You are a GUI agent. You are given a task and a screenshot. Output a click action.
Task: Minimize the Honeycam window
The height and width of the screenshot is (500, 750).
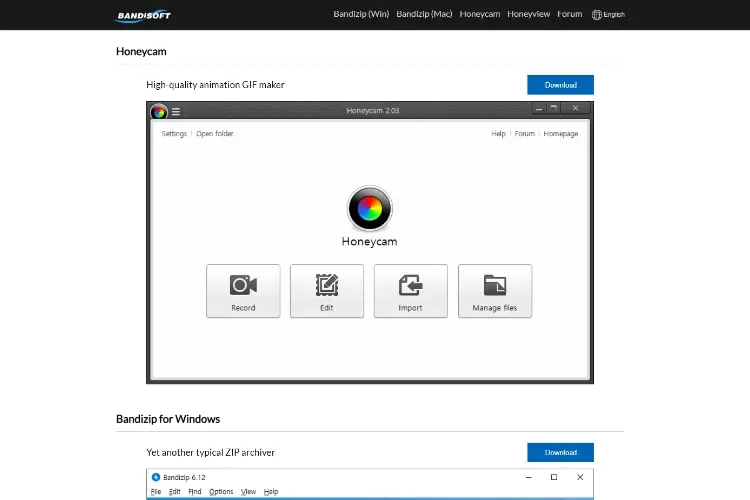pyautogui.click(x=539, y=109)
